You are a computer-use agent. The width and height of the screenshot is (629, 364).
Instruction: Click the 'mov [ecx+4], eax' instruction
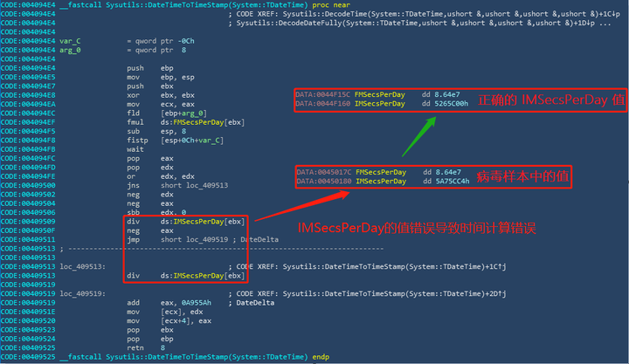click(169, 320)
